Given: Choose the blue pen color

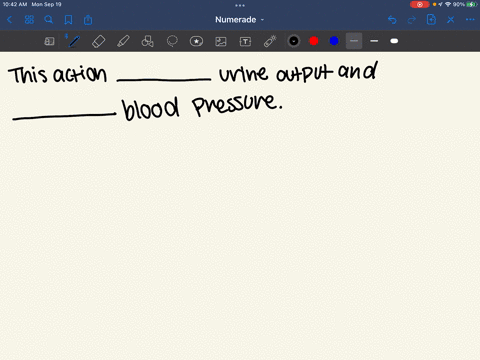Looking at the screenshot, I should [x=334, y=41].
